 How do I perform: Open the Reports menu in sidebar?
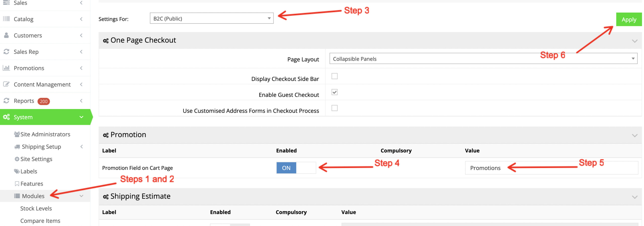24,101
